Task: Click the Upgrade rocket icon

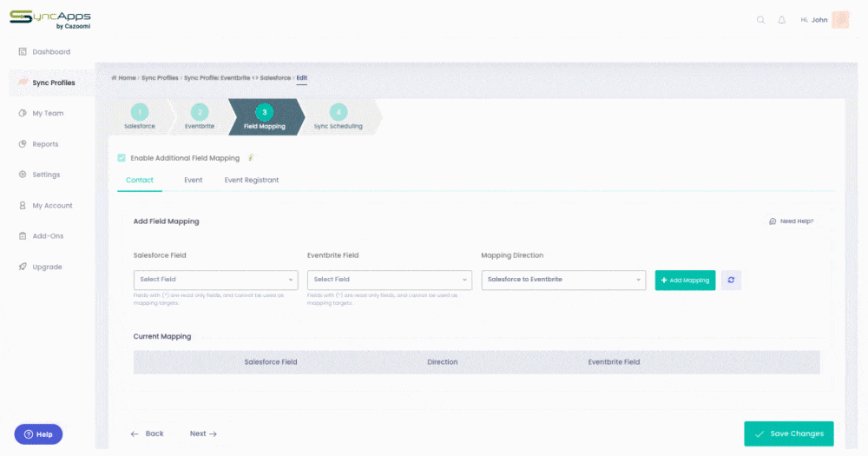Action: tap(23, 267)
